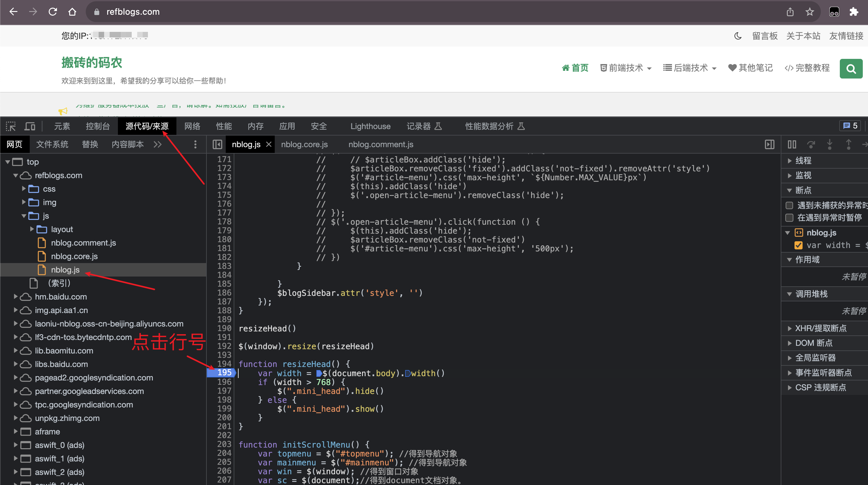Toggle the website dark mode moon icon
The width and height of the screenshot is (868, 485).
click(x=738, y=36)
